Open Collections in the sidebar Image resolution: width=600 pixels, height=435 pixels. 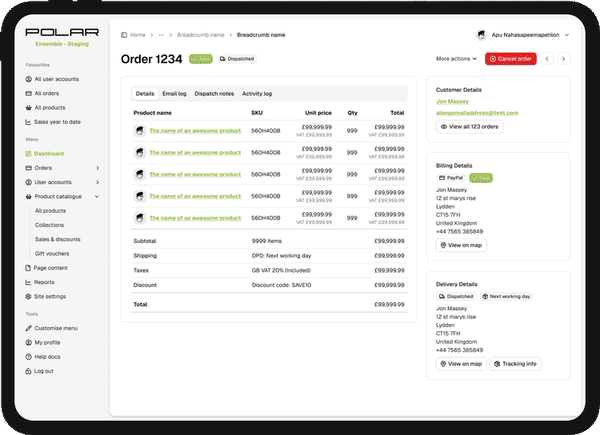coord(49,225)
